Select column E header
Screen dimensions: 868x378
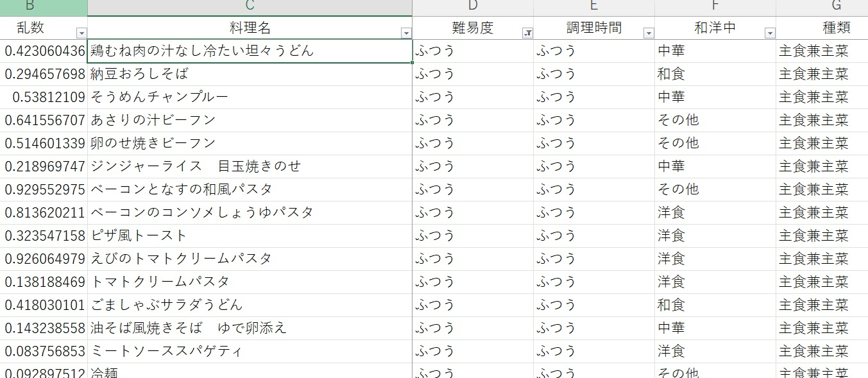click(x=594, y=8)
